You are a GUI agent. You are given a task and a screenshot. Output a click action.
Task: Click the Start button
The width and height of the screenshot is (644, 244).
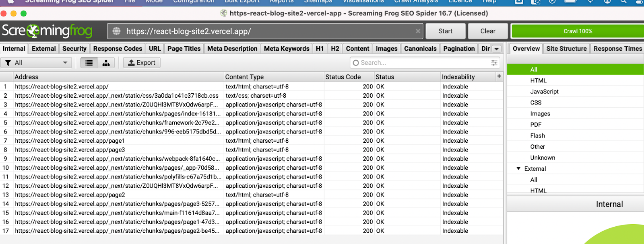point(446,31)
